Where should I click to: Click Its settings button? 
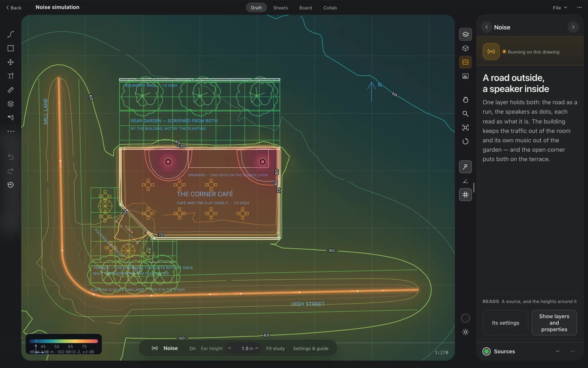[x=506, y=323]
